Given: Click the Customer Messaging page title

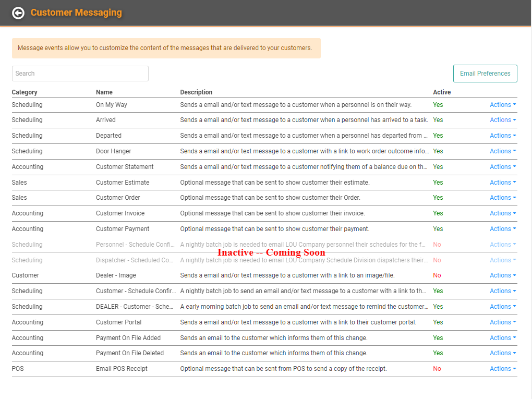Looking at the screenshot, I should 76,13.
